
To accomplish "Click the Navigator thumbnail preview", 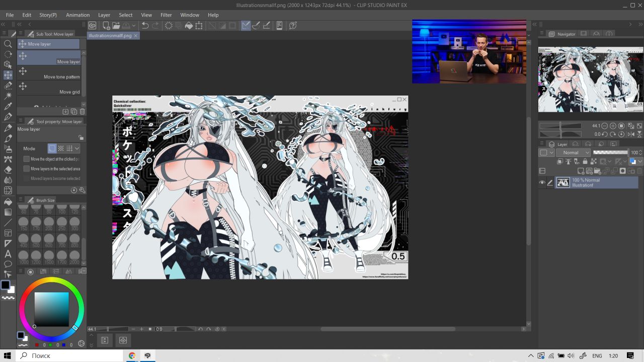I will click(591, 79).
